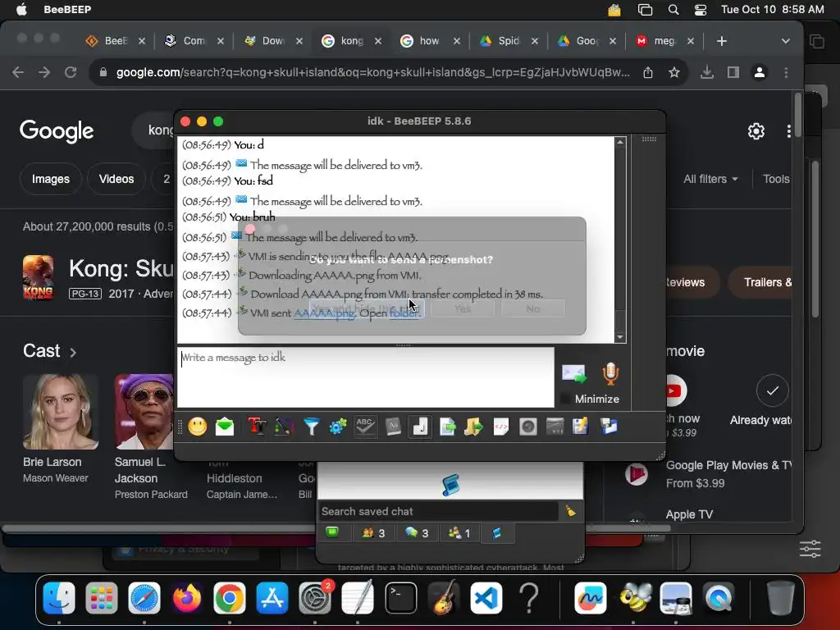Focus the 'Write a message to idk' field
Viewport: 840px width, 630px height.
(x=365, y=377)
